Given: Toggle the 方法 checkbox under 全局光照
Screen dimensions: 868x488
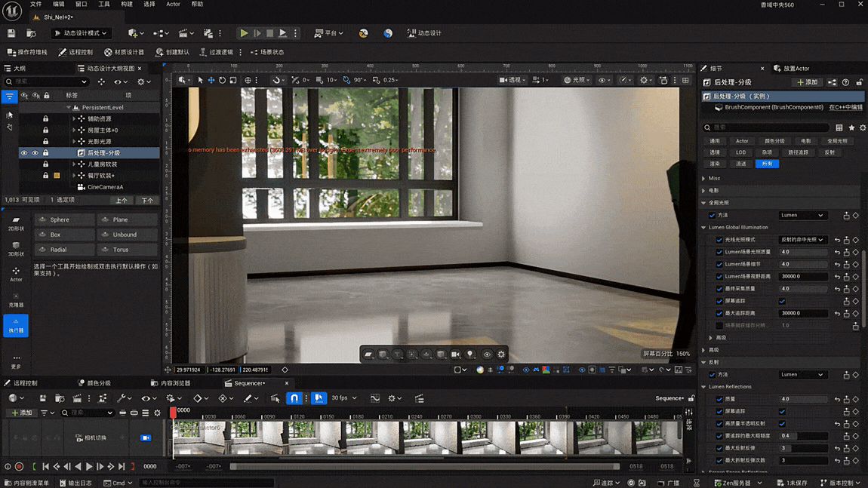Looking at the screenshot, I should [x=713, y=215].
